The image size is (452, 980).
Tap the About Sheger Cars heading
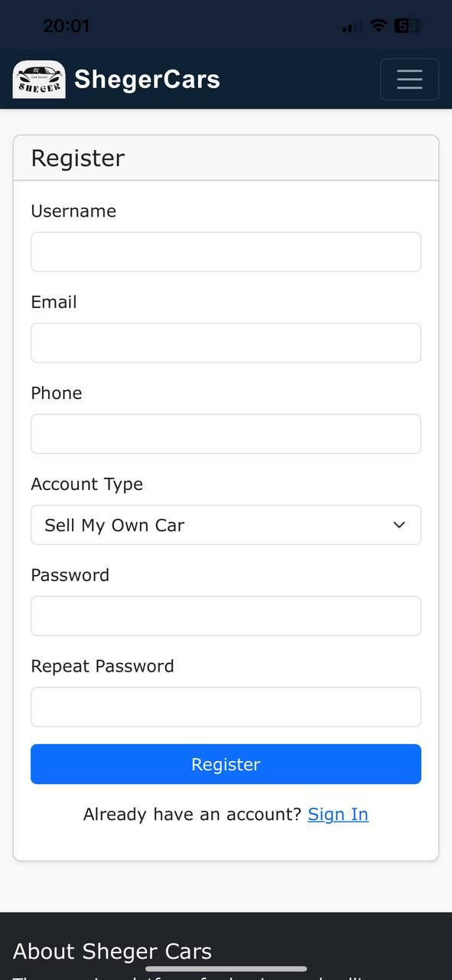[x=112, y=951]
